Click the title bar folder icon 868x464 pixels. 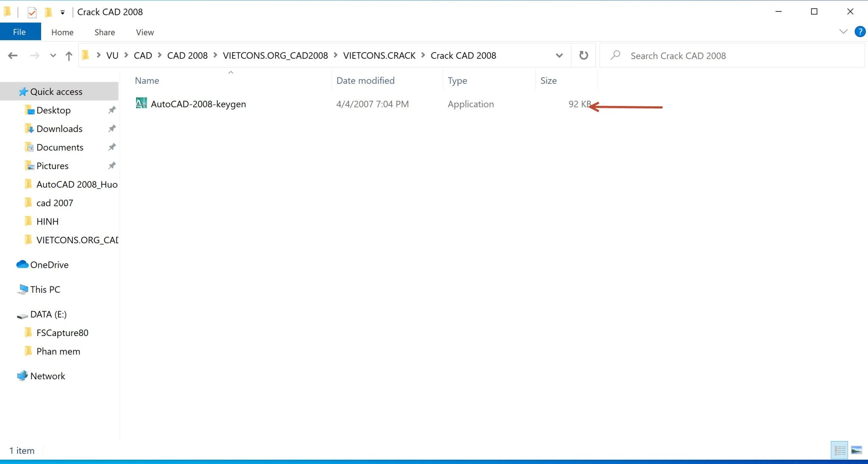7,12
